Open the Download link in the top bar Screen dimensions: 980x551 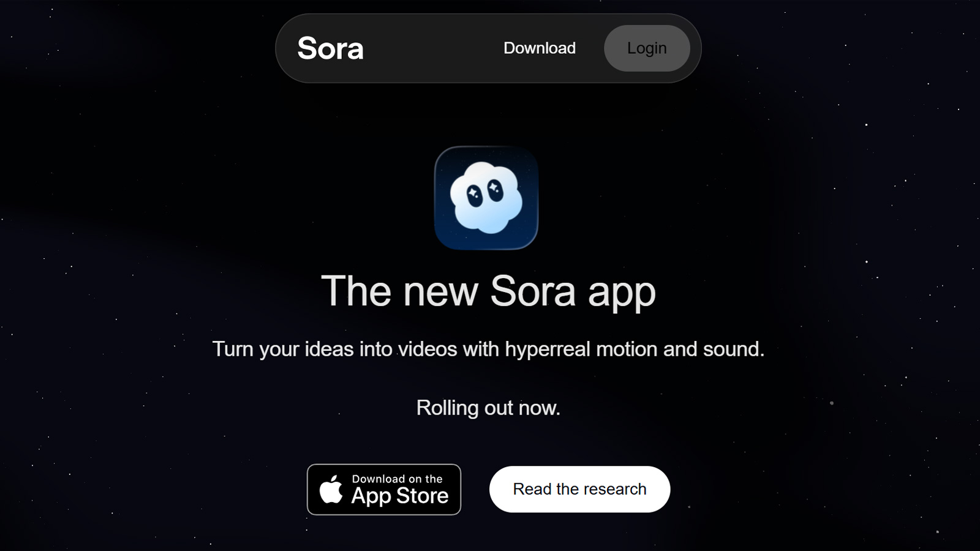(x=540, y=48)
